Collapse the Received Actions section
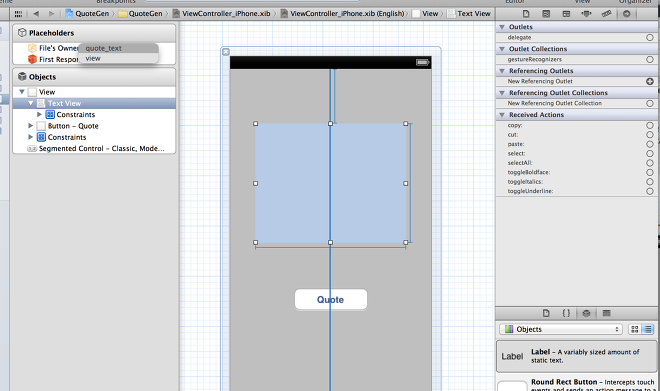The height and width of the screenshot is (391, 660). coord(502,114)
